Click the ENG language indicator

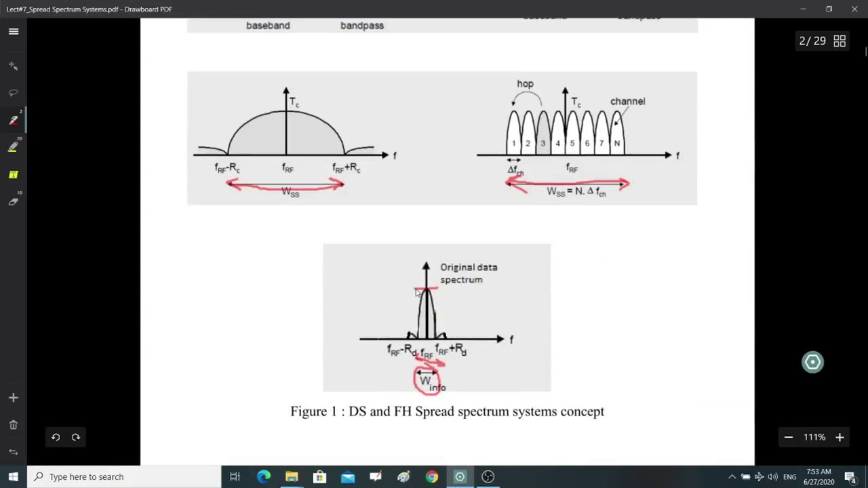[x=790, y=476]
